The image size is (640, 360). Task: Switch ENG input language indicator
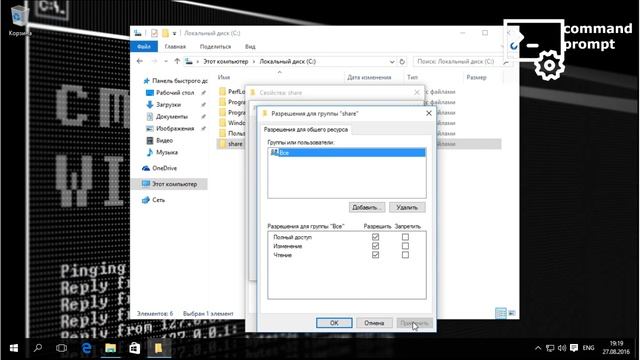tap(588, 348)
